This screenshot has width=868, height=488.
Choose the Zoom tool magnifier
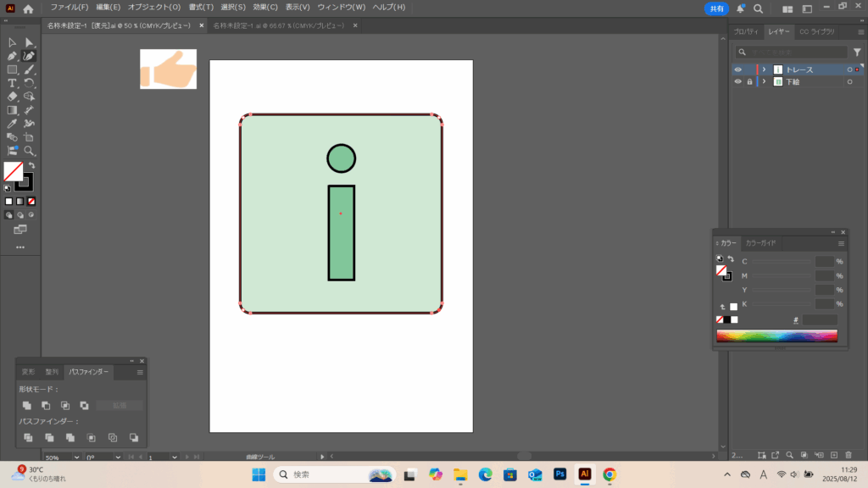(30, 151)
